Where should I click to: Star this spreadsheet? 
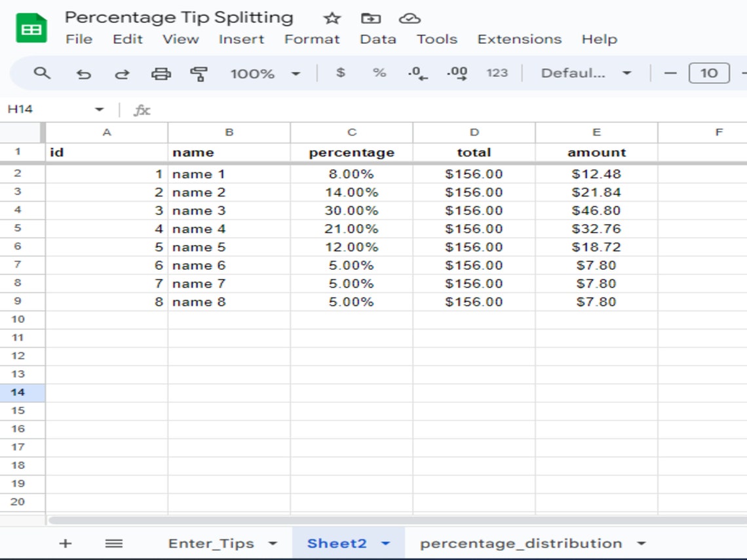[x=332, y=18]
